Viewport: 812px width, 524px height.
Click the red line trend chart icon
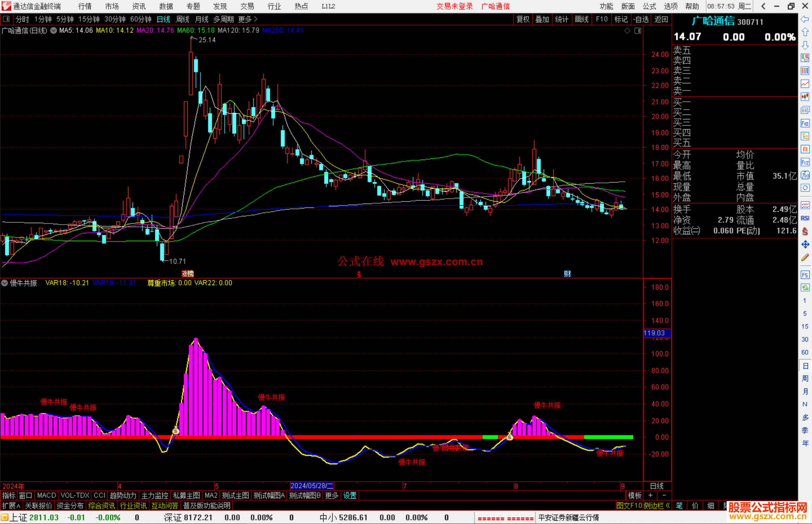[805, 84]
